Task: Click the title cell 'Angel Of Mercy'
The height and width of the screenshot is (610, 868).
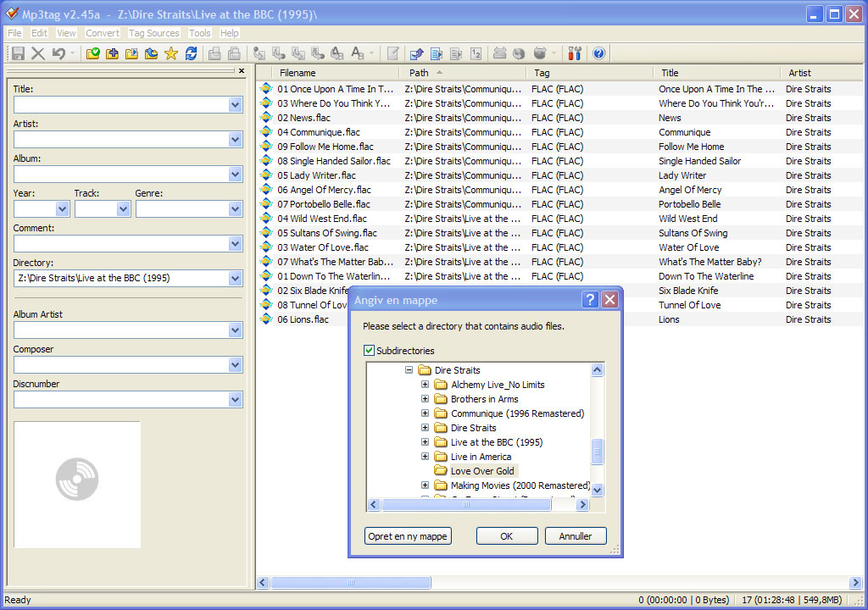Action: [690, 189]
